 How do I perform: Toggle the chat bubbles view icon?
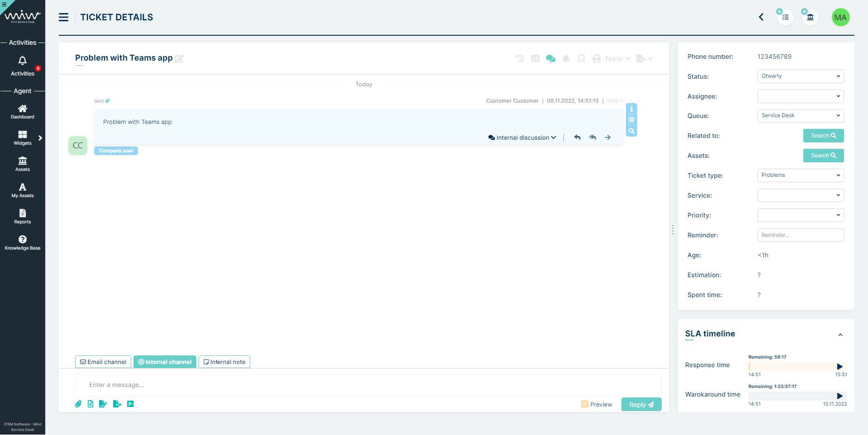pyautogui.click(x=550, y=58)
